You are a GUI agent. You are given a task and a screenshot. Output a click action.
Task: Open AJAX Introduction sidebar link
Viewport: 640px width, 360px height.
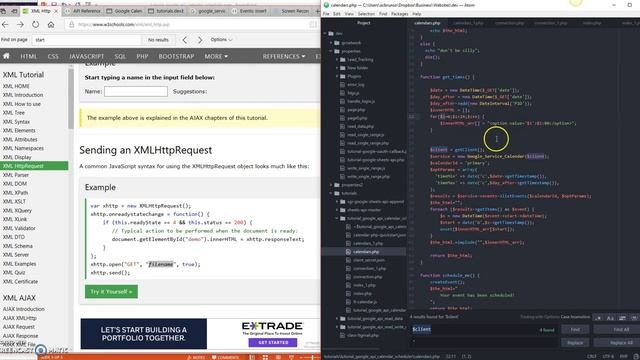[x=24, y=309]
